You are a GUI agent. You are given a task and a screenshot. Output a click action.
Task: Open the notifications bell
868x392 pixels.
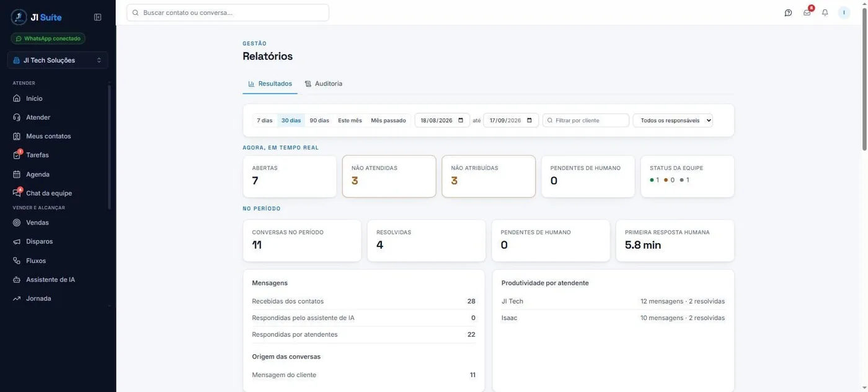(x=825, y=12)
